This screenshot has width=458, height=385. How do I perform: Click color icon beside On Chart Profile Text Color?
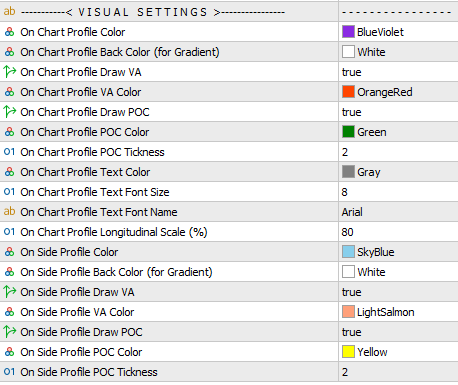tap(10, 172)
